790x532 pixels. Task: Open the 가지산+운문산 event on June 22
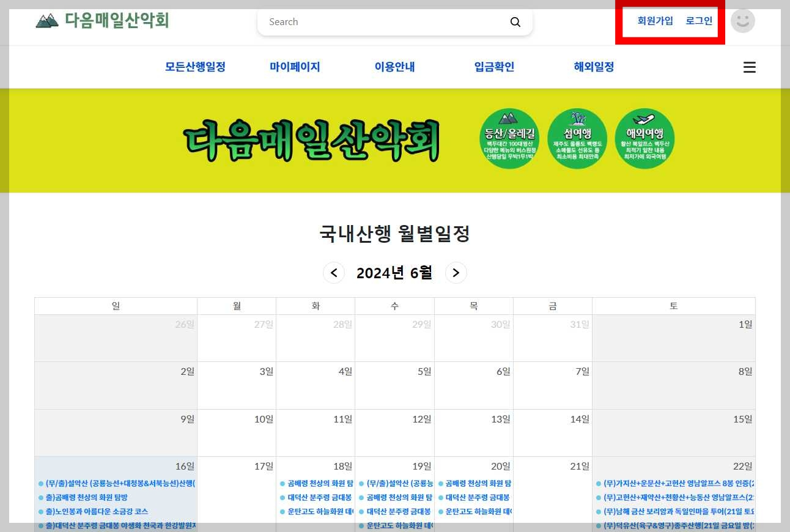(x=673, y=483)
